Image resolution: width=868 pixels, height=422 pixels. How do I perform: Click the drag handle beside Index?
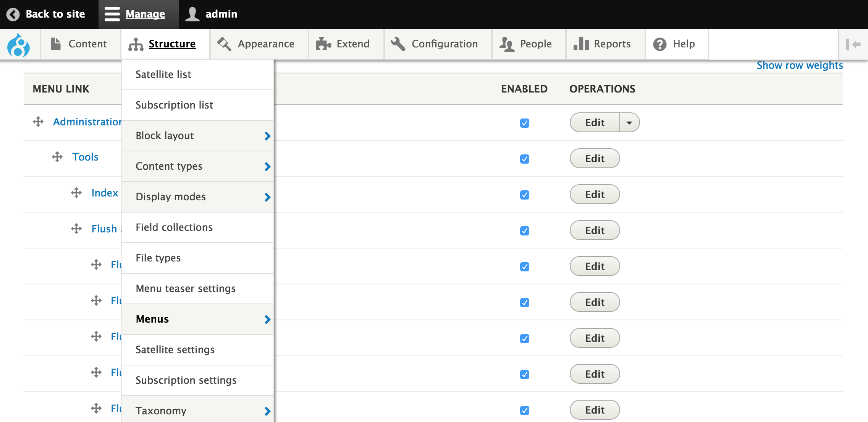tap(76, 193)
